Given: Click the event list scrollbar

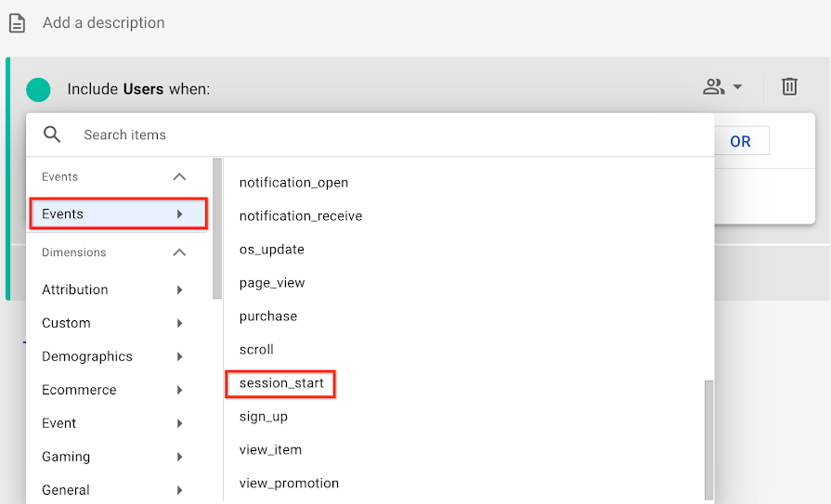Looking at the screenshot, I should coord(708,440).
